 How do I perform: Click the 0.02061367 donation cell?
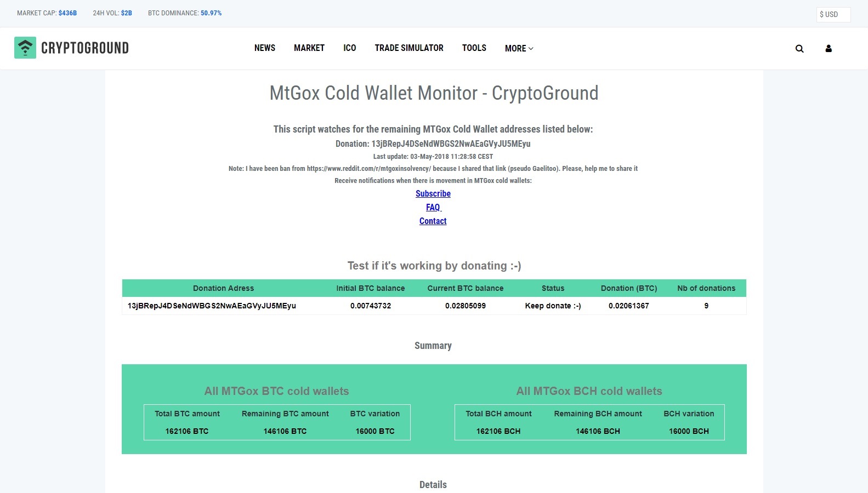(629, 306)
